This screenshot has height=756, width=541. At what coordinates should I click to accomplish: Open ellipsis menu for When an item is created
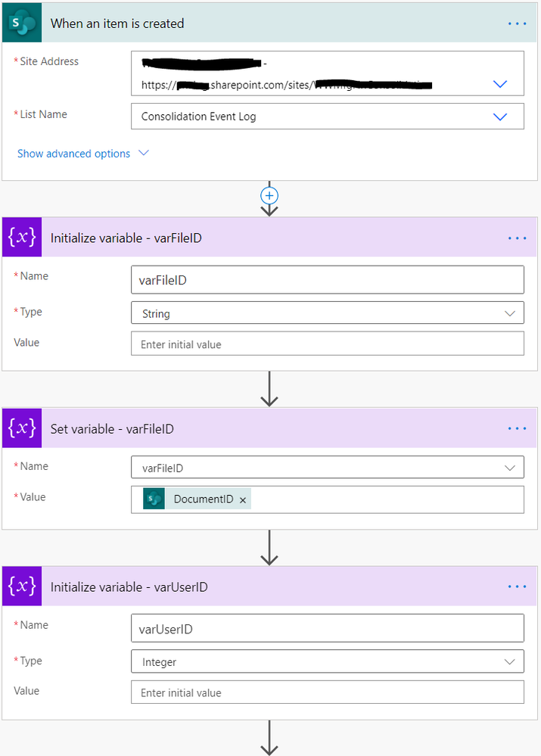pos(517,23)
